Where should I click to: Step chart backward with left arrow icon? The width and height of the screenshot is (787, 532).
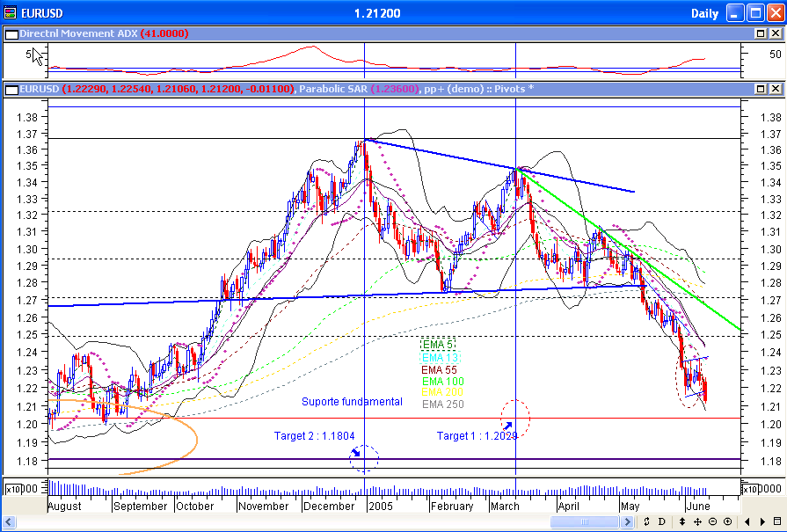[747, 521]
